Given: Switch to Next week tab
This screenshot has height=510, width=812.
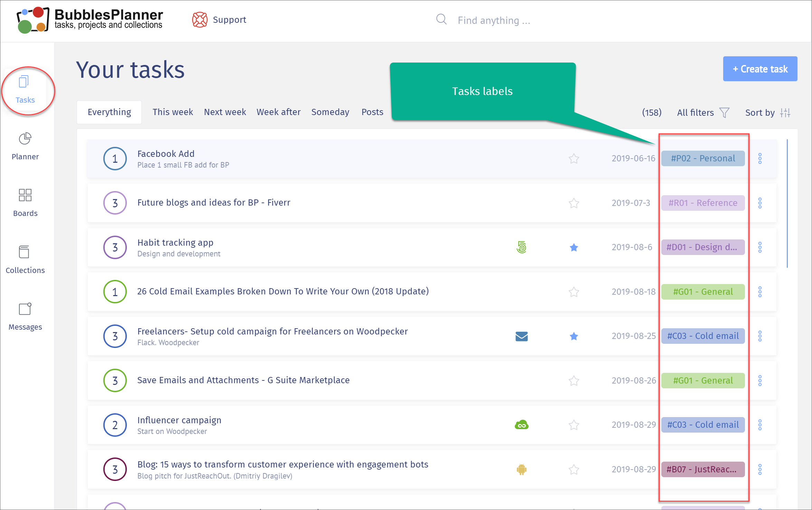Looking at the screenshot, I should pyautogui.click(x=225, y=112).
